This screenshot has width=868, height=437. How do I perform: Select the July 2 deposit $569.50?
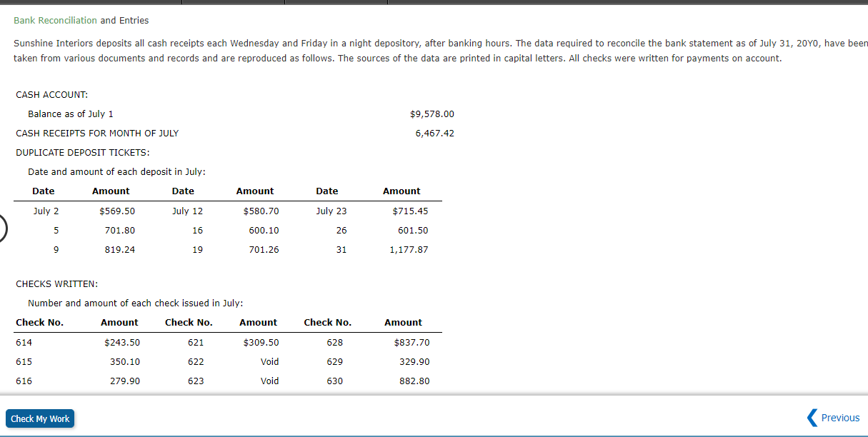pyautogui.click(x=116, y=211)
